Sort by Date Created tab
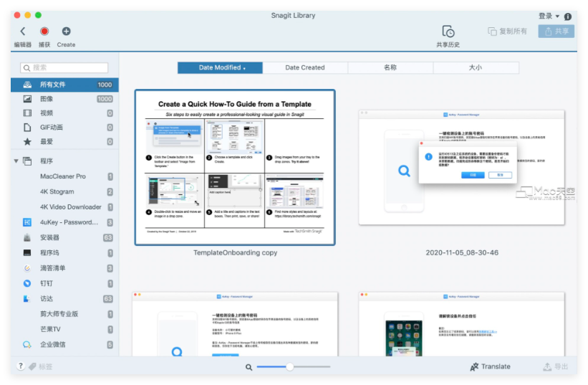588x385 pixels. [305, 67]
